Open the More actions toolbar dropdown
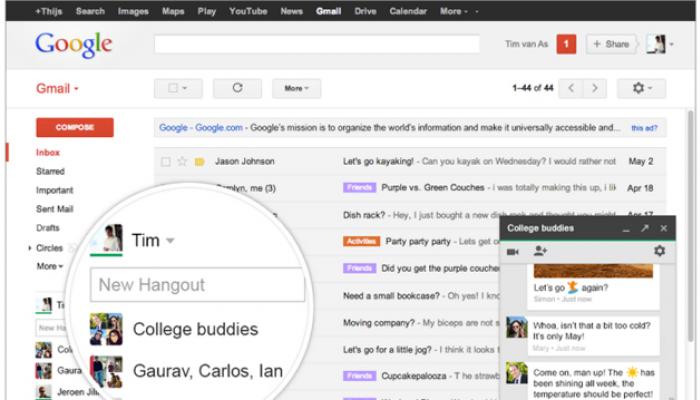This screenshot has width=700, height=400. (296, 88)
